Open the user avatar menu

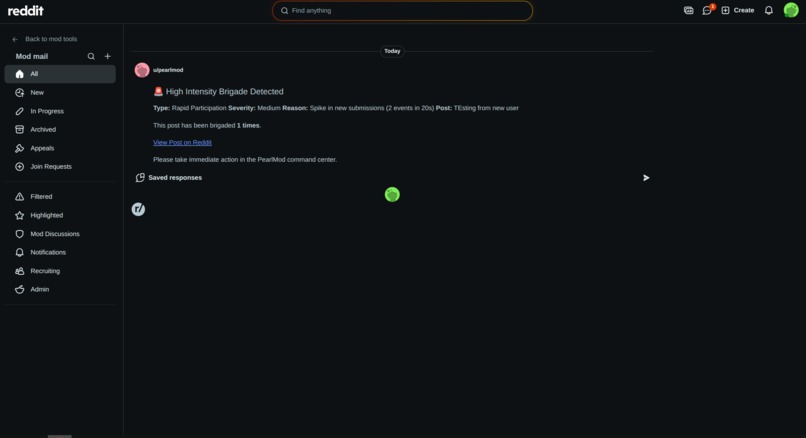[791, 10]
